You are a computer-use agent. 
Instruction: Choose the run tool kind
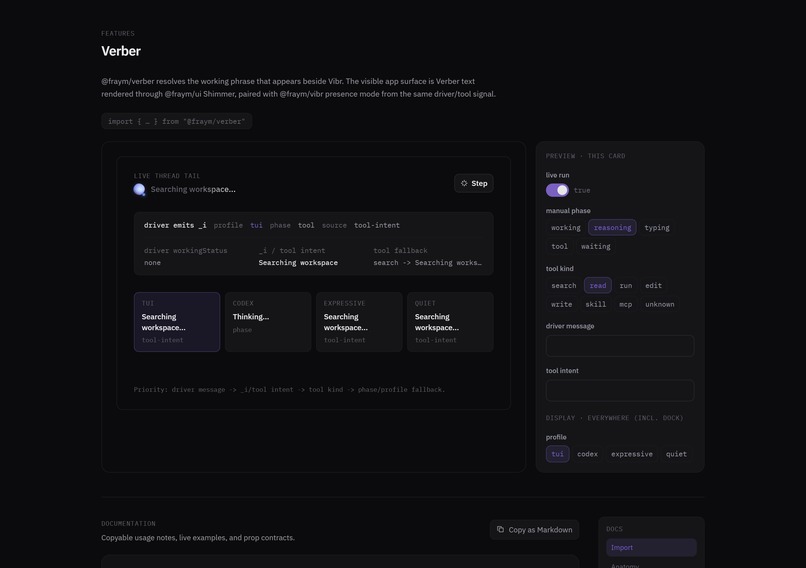click(626, 286)
